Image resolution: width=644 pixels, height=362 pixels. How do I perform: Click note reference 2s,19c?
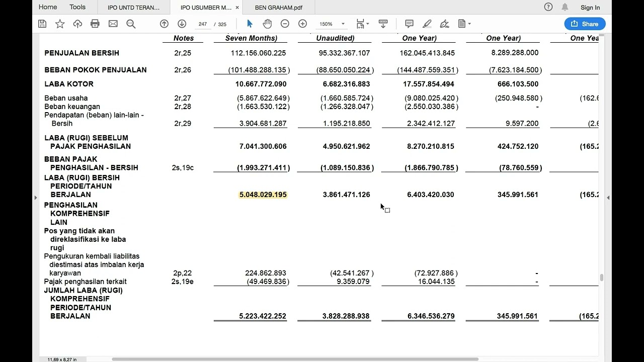click(183, 167)
